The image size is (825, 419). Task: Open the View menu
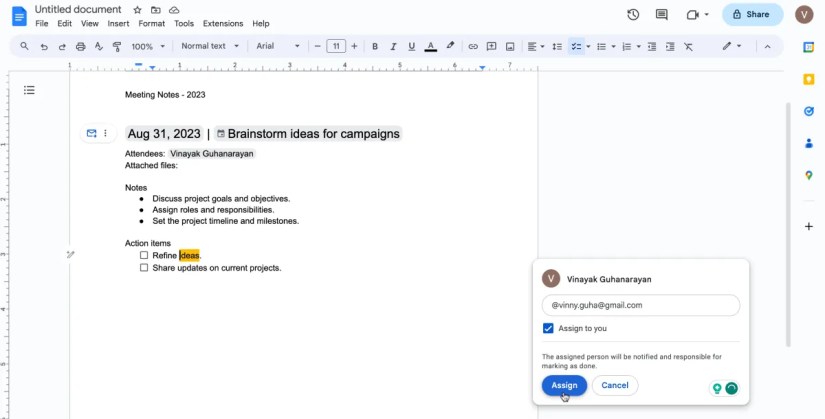coord(89,24)
